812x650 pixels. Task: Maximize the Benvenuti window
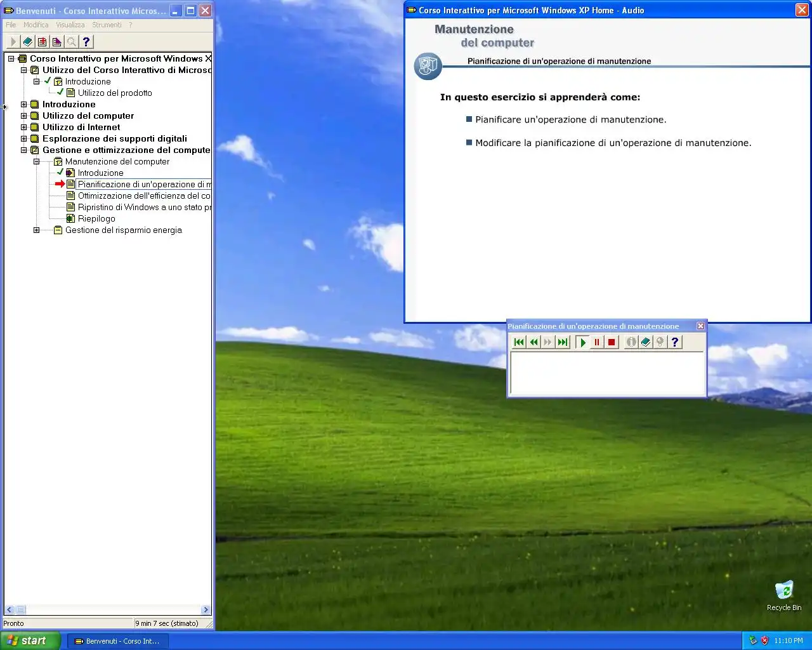[x=190, y=11]
